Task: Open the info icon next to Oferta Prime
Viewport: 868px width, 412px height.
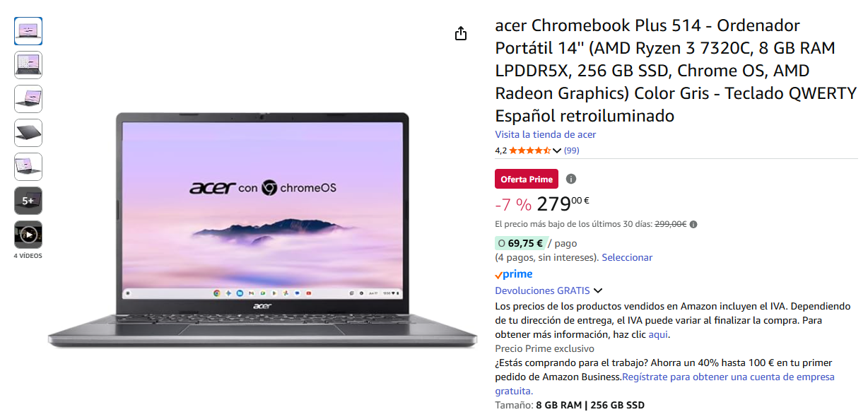Action: pyautogui.click(x=571, y=179)
